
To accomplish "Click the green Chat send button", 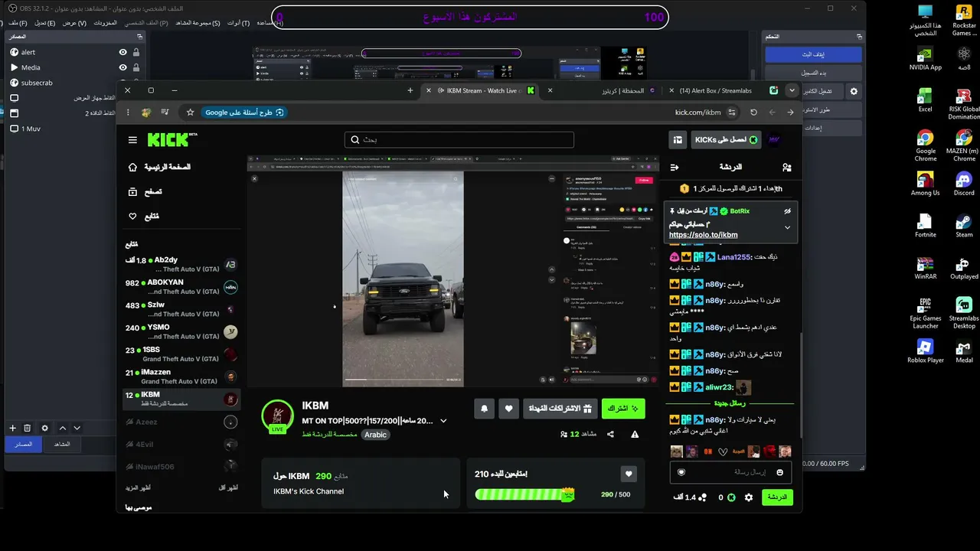I will tap(777, 497).
